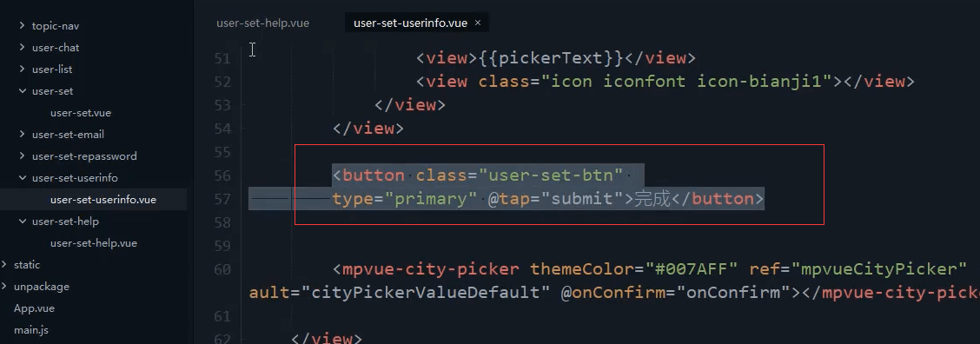The height and width of the screenshot is (344, 980).
Task: Select the unpackage folder label
Action: (41, 287)
